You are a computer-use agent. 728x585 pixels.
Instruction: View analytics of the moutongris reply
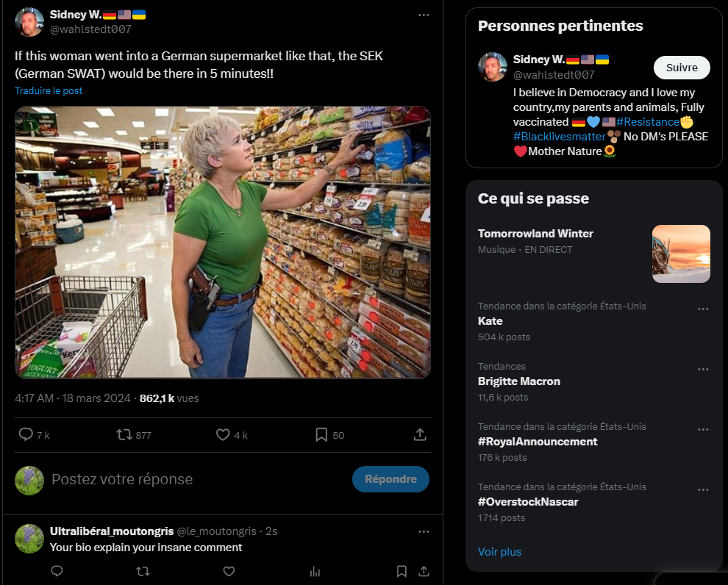(x=315, y=571)
